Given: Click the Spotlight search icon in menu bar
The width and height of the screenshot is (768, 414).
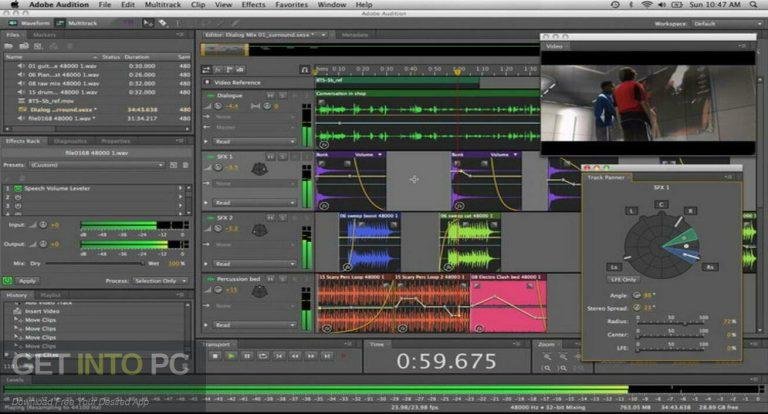Looking at the screenshot, I should (x=753, y=4).
